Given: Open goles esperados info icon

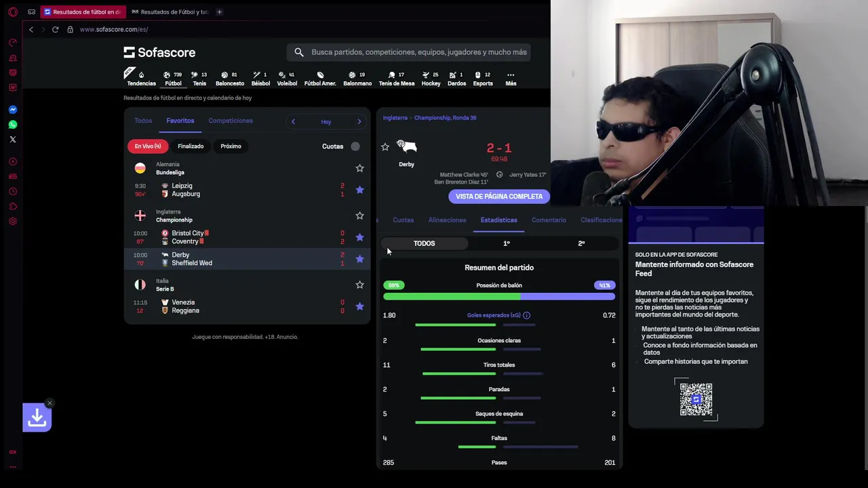Looking at the screenshot, I should coord(527,315).
